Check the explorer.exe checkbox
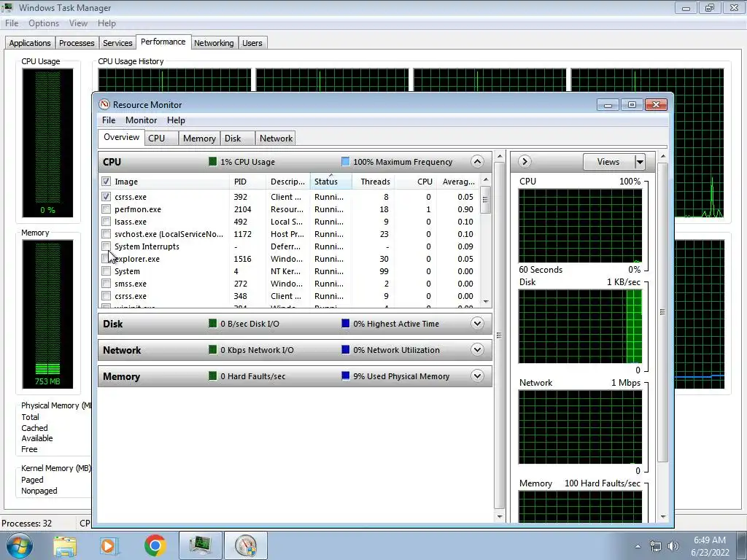747x560 pixels. pyautogui.click(x=106, y=259)
